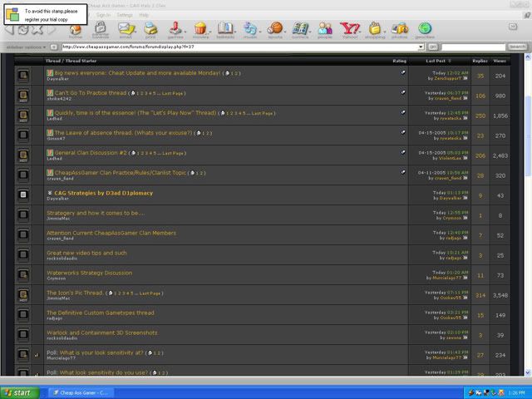Screen dimensions: 532x399
Task: Click the browser back arrow
Action: (x=9, y=30)
